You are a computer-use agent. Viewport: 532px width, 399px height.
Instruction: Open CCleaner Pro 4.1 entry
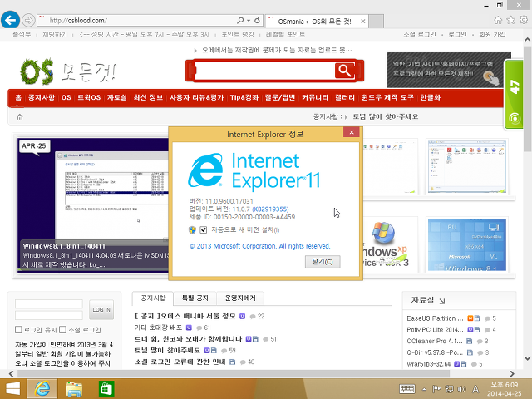click(435, 341)
